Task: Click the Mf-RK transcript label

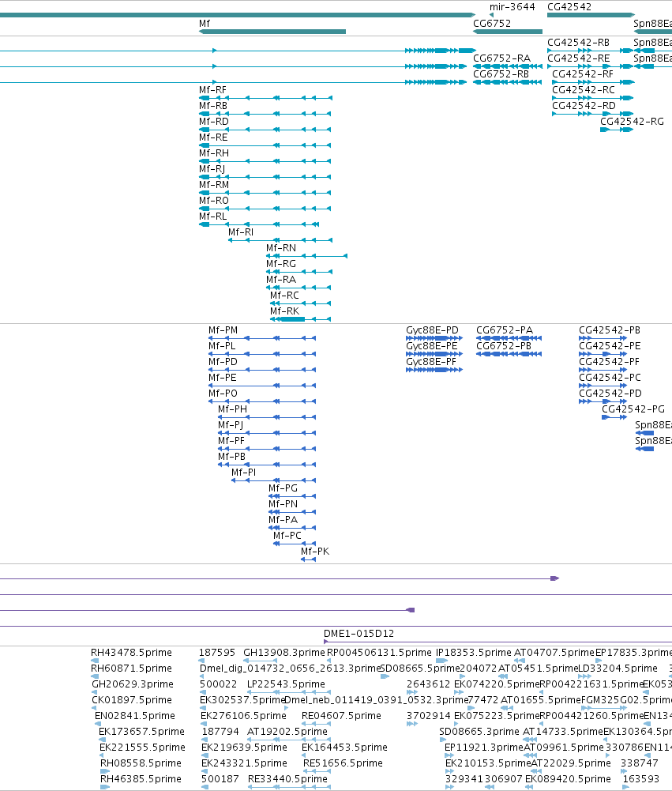Action: 284,311
